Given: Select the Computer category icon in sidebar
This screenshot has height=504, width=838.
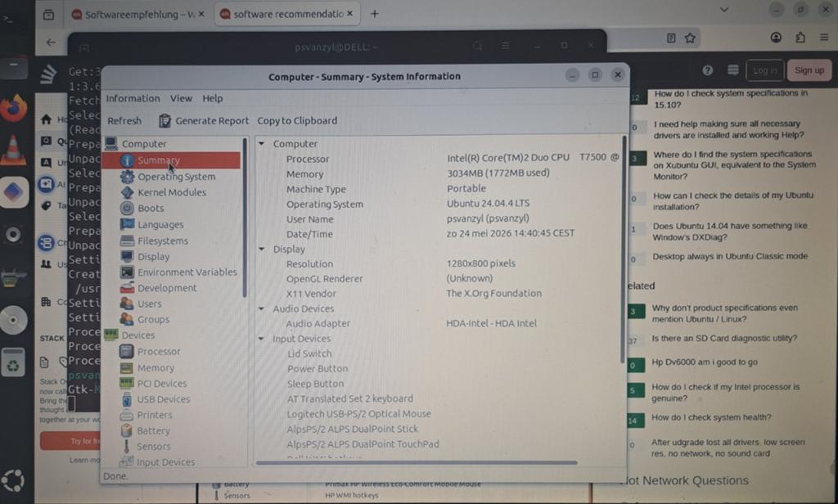Looking at the screenshot, I should [110, 143].
